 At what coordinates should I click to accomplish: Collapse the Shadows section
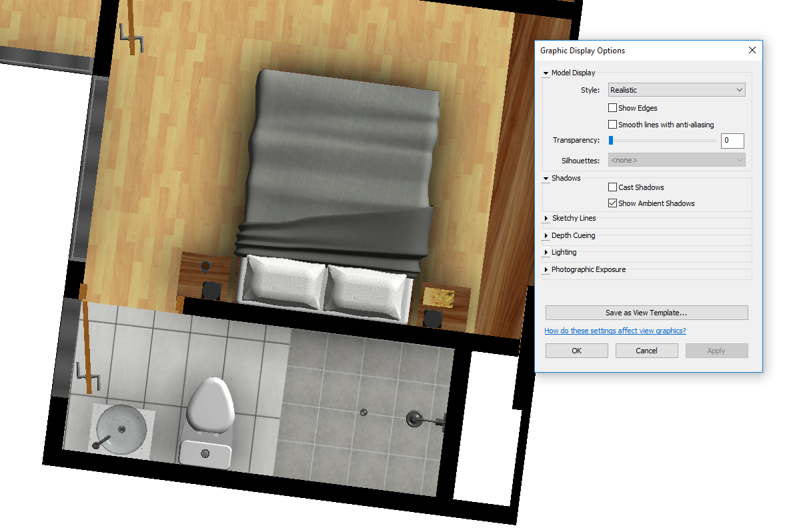point(545,178)
